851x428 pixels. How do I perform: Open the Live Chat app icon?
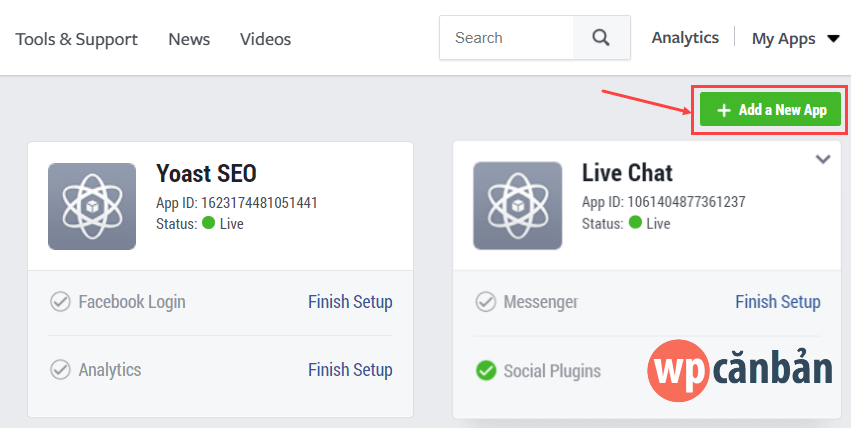coord(517,206)
